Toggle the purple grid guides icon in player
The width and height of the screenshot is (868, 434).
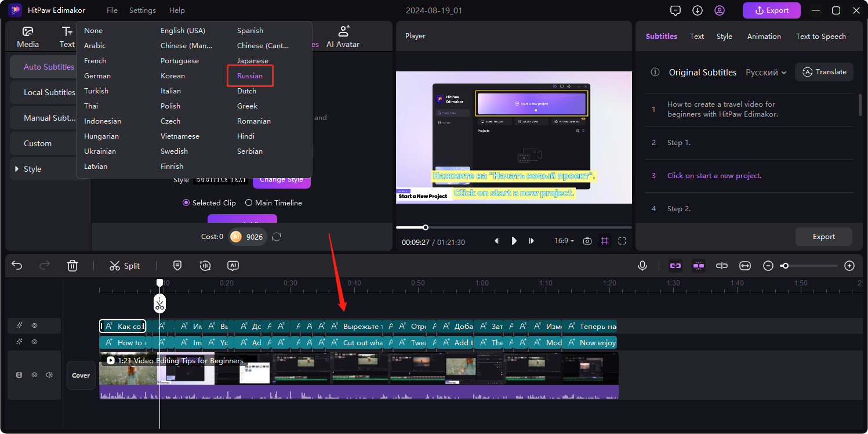[605, 241]
